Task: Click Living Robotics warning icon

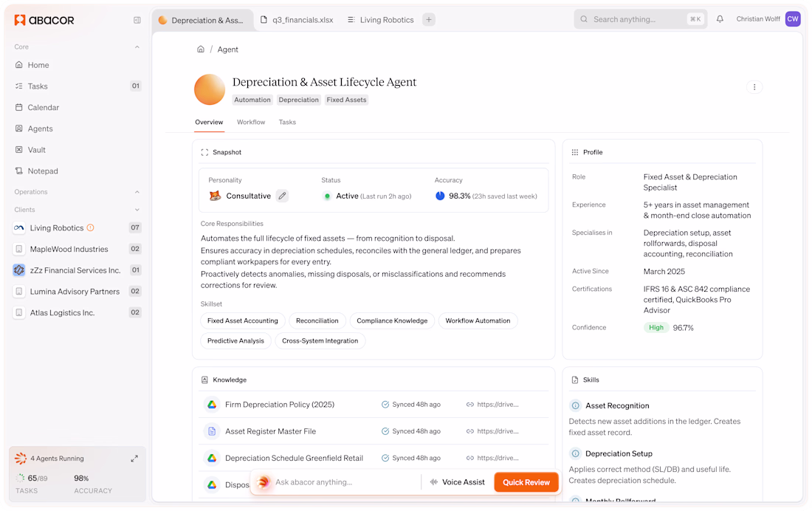Action: 91,227
